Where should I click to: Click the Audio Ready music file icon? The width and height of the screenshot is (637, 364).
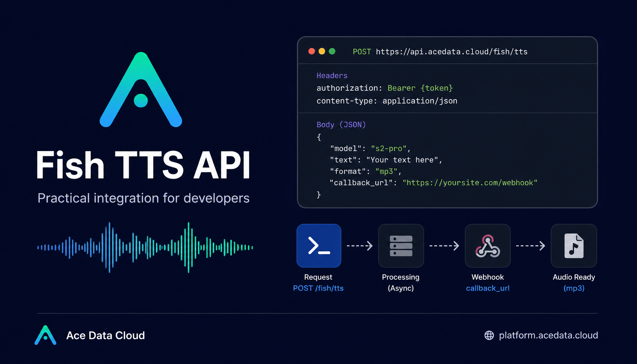click(574, 246)
